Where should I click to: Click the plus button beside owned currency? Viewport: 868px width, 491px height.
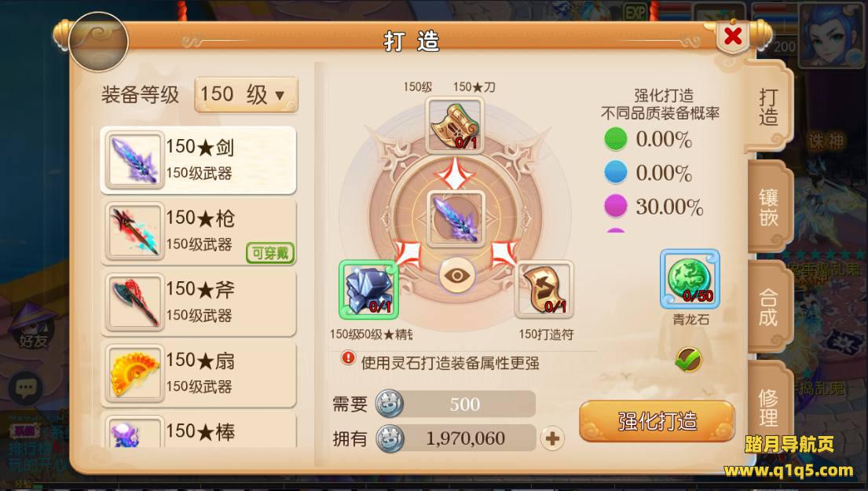(552, 438)
